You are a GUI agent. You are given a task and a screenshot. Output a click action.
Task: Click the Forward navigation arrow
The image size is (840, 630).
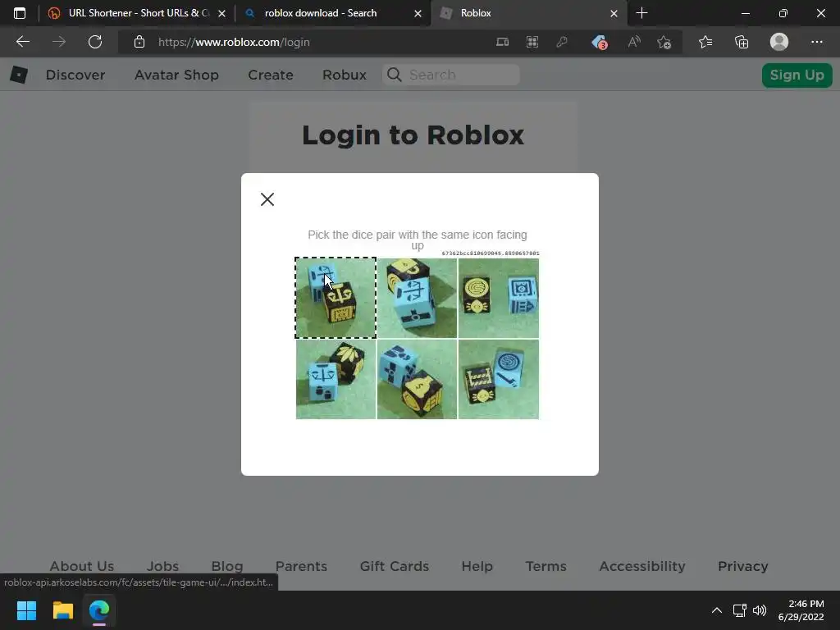click(59, 42)
